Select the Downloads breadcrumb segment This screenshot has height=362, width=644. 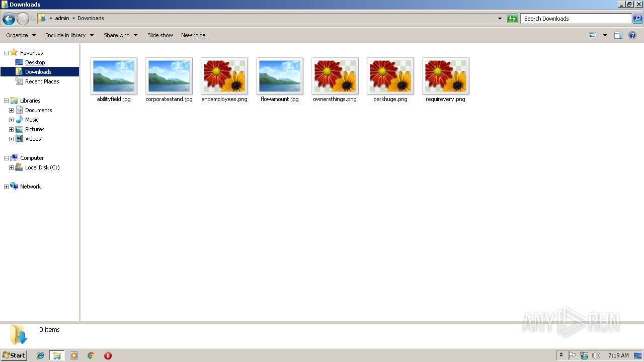91,18
